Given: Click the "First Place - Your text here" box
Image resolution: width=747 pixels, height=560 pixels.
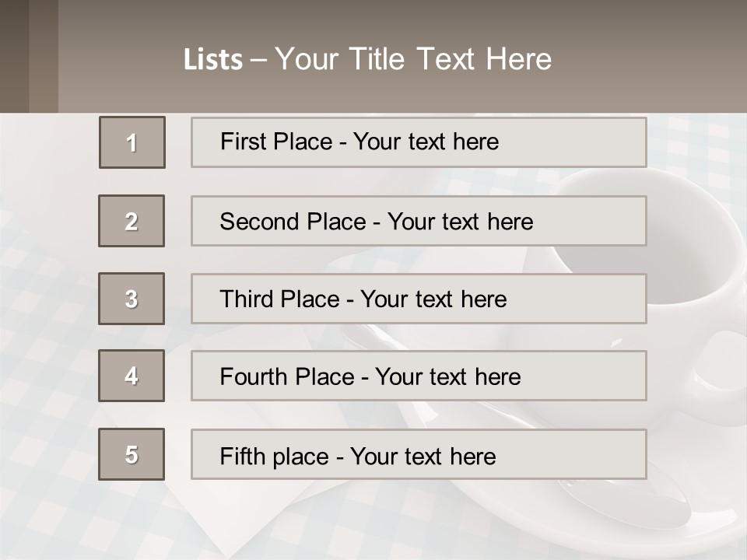Looking at the screenshot, I should [x=419, y=142].
